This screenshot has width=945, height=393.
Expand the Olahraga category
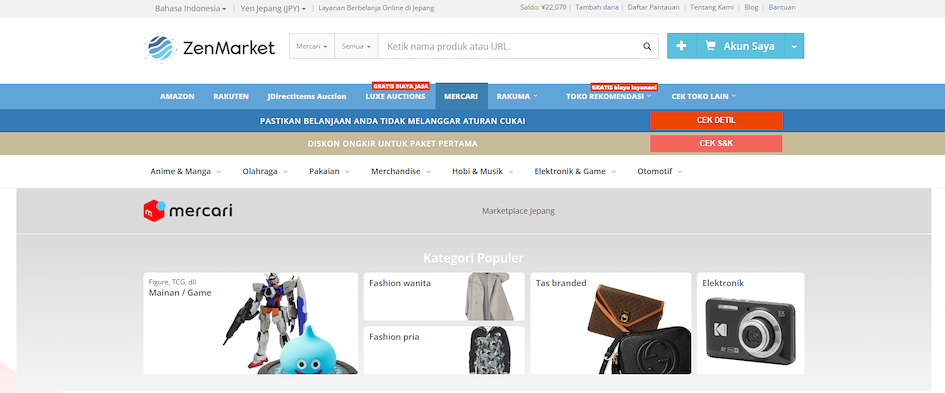click(x=265, y=171)
